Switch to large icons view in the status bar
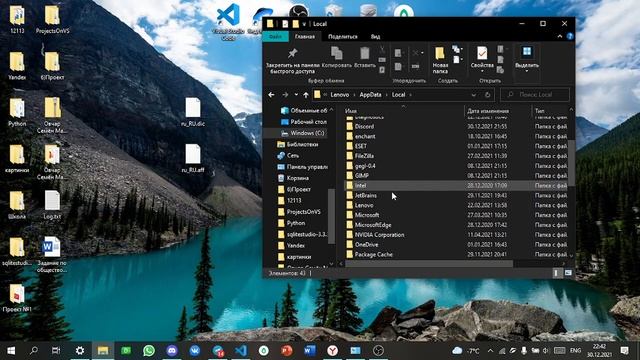 click(x=568, y=273)
